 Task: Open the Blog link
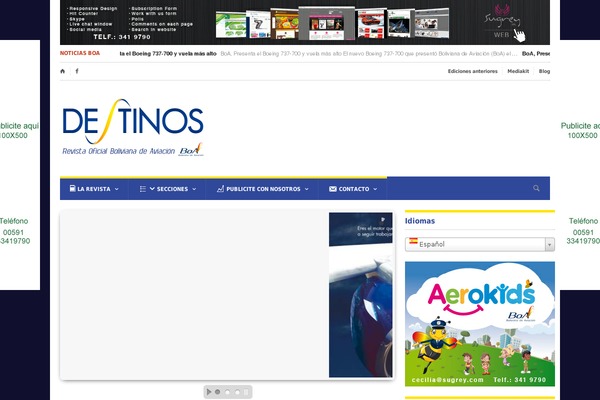544,71
